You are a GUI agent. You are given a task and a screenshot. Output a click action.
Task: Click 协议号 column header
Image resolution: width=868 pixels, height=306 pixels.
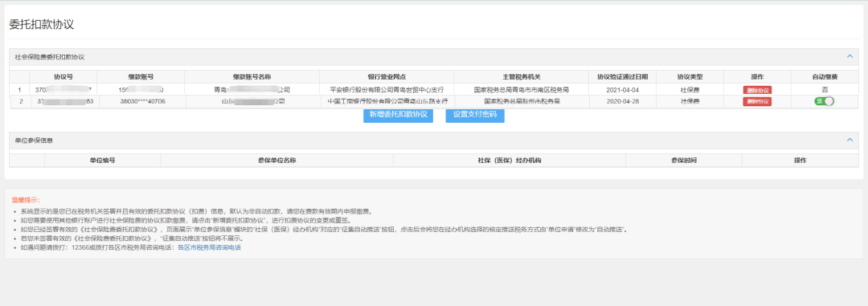(63, 76)
